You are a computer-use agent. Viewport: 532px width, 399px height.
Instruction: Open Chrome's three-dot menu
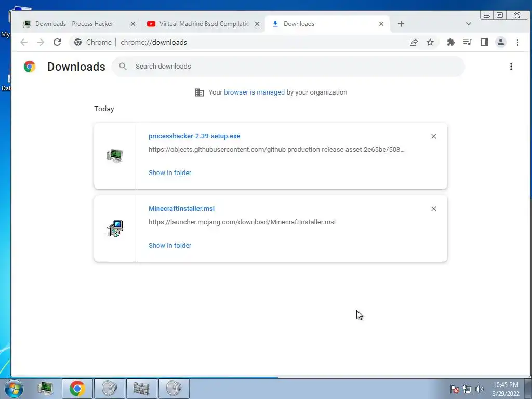(x=517, y=42)
